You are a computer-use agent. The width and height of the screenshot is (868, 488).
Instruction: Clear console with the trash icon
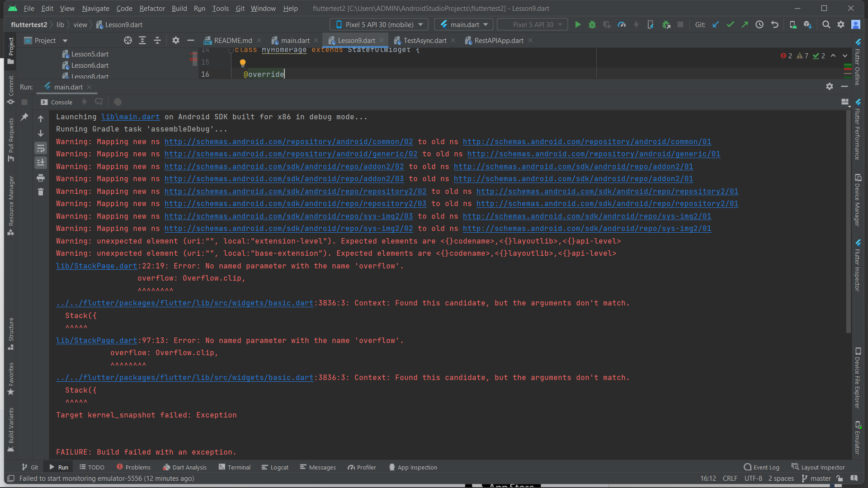click(x=41, y=192)
